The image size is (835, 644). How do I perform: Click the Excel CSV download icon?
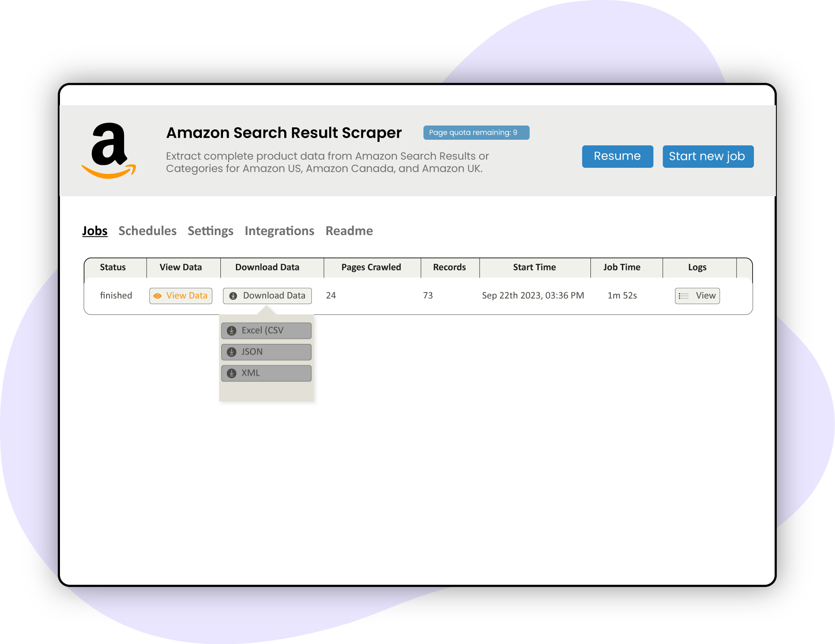[x=232, y=330]
